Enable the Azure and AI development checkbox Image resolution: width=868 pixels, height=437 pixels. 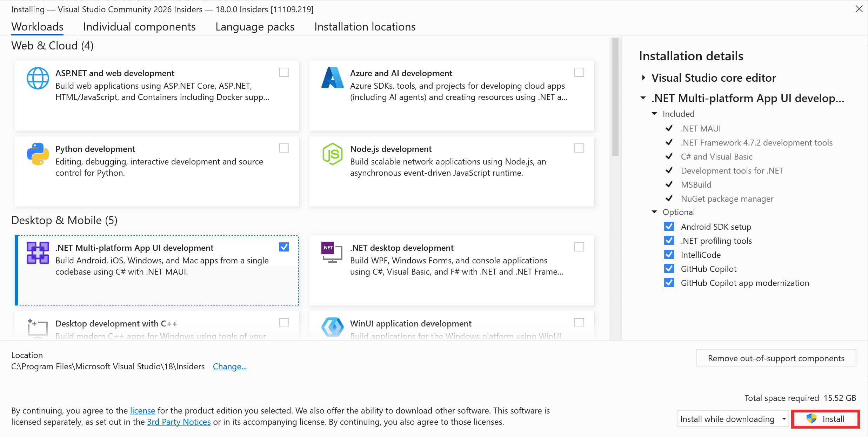pos(579,72)
